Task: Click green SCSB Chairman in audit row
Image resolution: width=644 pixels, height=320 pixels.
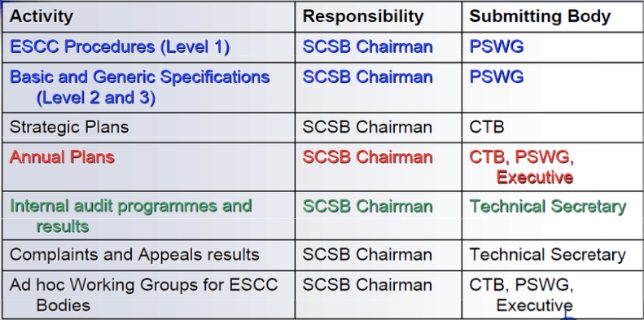Action: click(367, 206)
